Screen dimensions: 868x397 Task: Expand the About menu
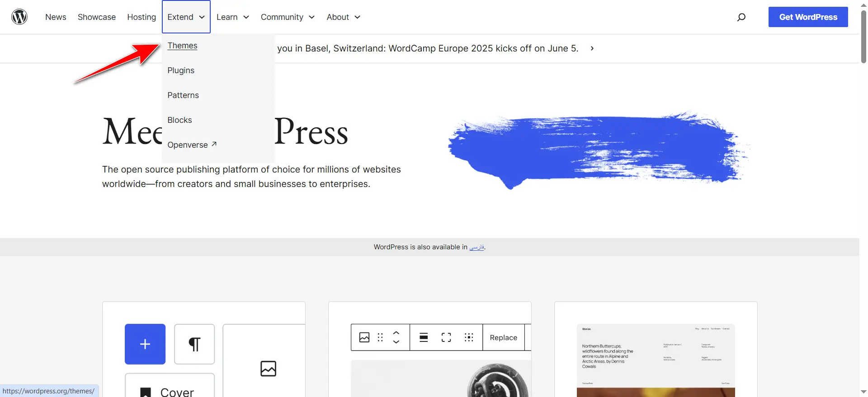pos(344,17)
